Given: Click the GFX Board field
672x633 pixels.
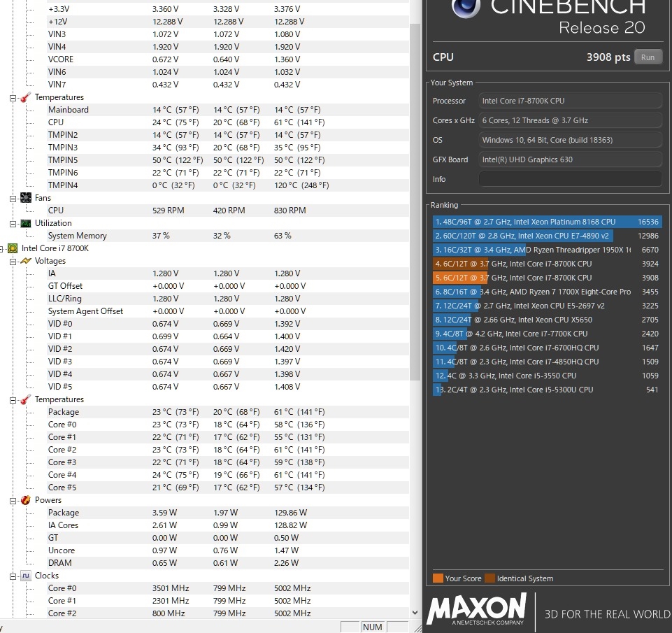Looking at the screenshot, I should pos(570,159).
